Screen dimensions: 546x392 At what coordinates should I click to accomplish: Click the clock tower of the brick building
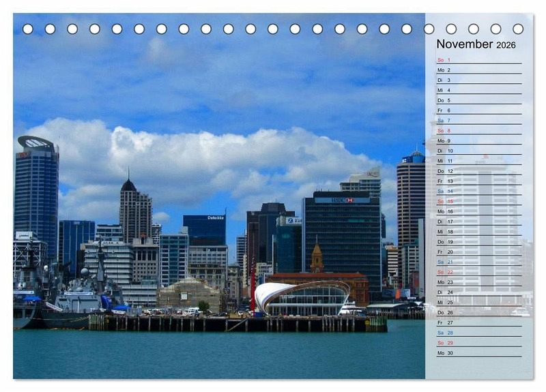click(x=317, y=257)
